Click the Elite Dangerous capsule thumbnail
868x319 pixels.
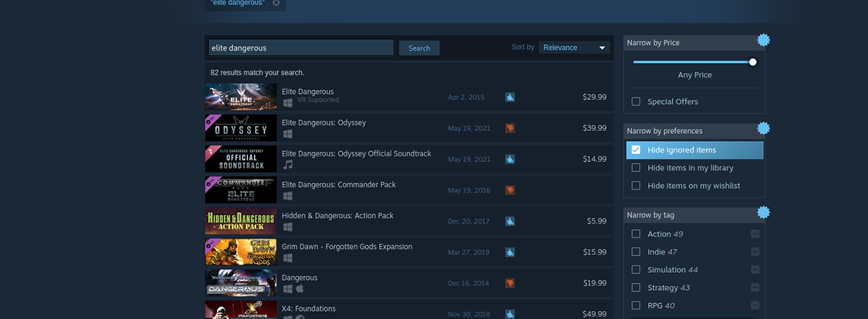pyautogui.click(x=241, y=97)
